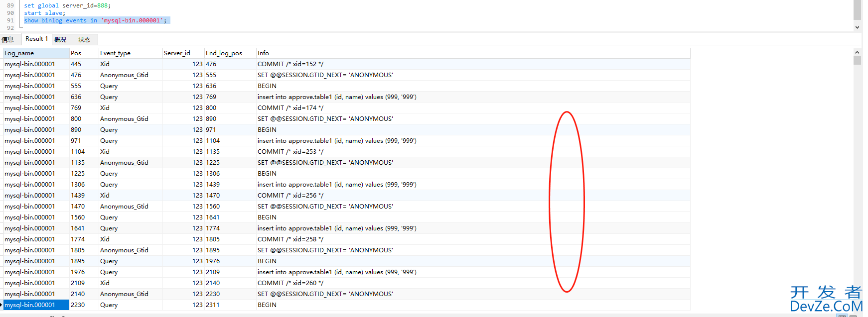Select Info cell 'COMMIT /* xid=253 */'
Image resolution: width=868 pixels, height=317 pixels.
point(473,152)
